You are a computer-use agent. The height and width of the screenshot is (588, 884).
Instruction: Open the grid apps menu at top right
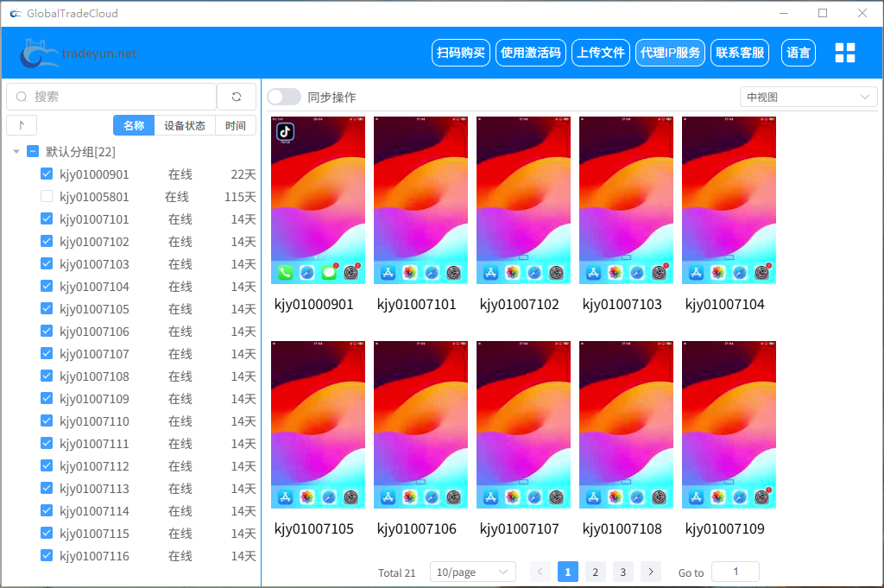tap(844, 52)
